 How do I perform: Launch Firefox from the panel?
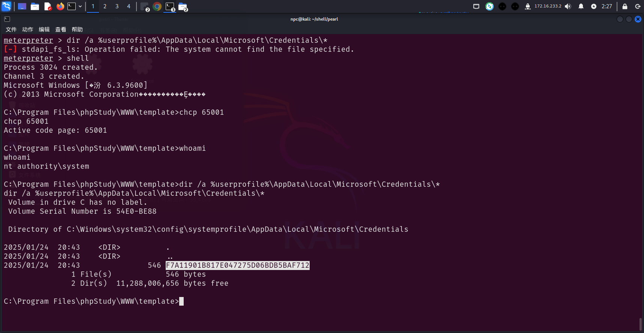pos(60,6)
